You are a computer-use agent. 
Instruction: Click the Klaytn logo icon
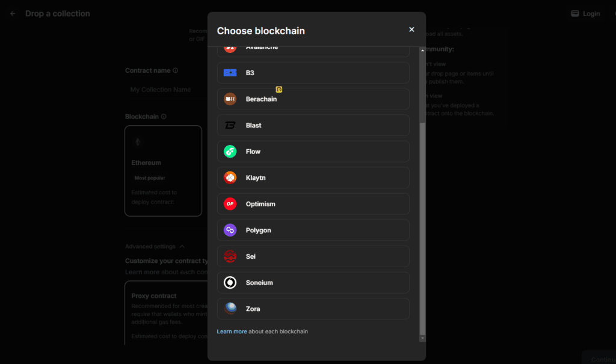230,177
